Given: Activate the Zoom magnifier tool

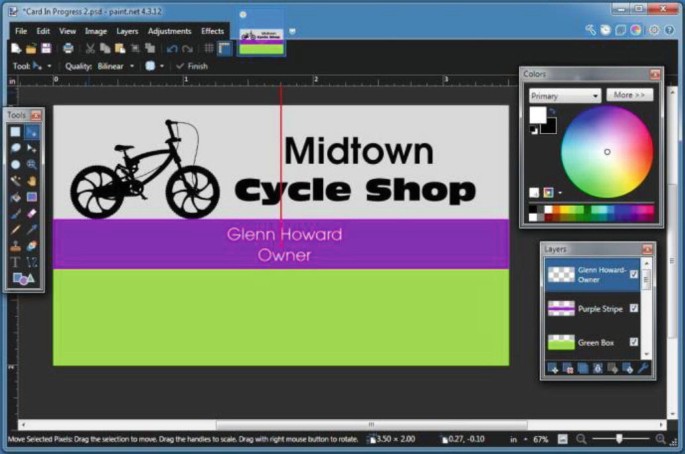Looking at the screenshot, I should 32,164.
